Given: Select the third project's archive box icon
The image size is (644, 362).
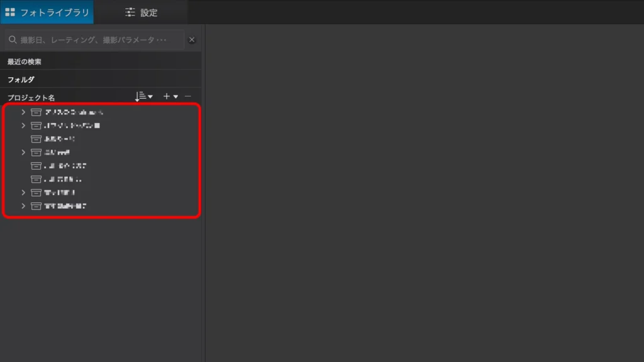Looking at the screenshot, I should tap(36, 139).
